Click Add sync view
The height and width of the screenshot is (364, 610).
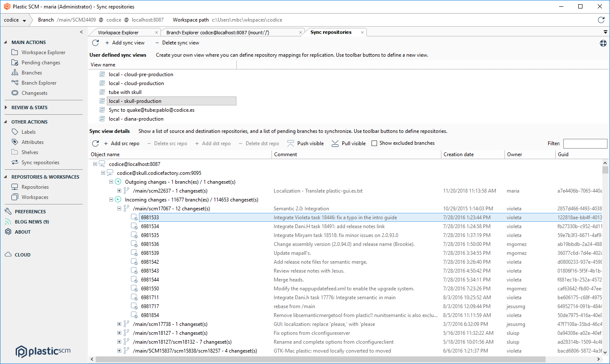[125, 43]
